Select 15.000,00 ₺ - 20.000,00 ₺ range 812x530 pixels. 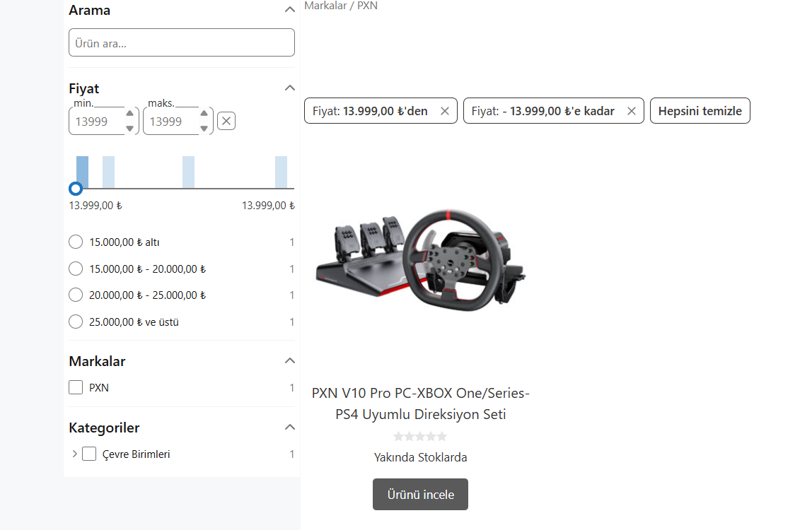coord(76,269)
